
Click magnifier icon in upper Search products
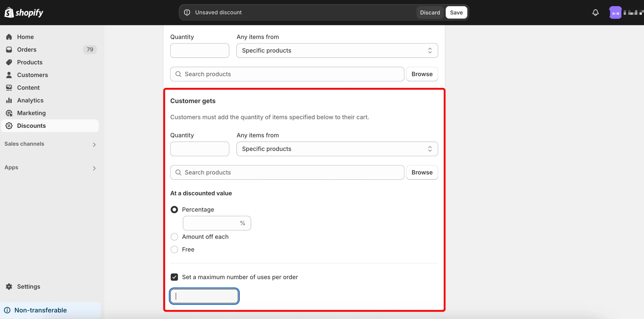point(178,74)
